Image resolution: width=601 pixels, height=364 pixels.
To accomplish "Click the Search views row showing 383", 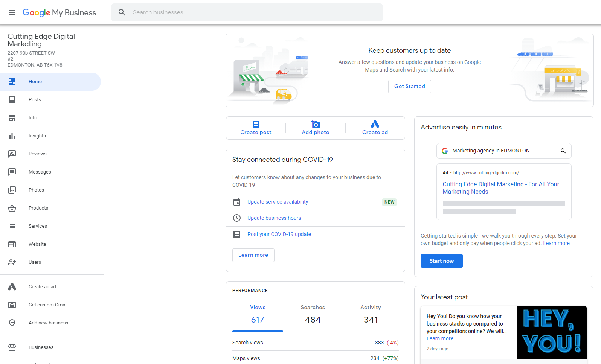I will pos(316,343).
